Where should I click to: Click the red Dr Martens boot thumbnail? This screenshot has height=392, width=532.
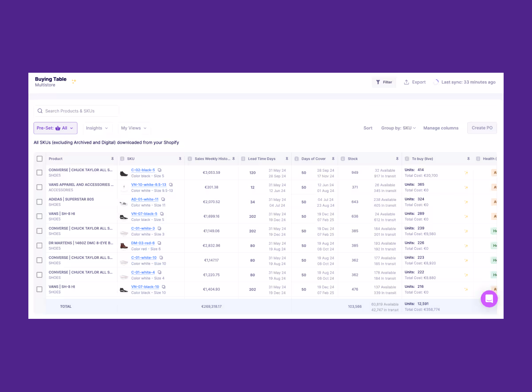click(x=124, y=246)
